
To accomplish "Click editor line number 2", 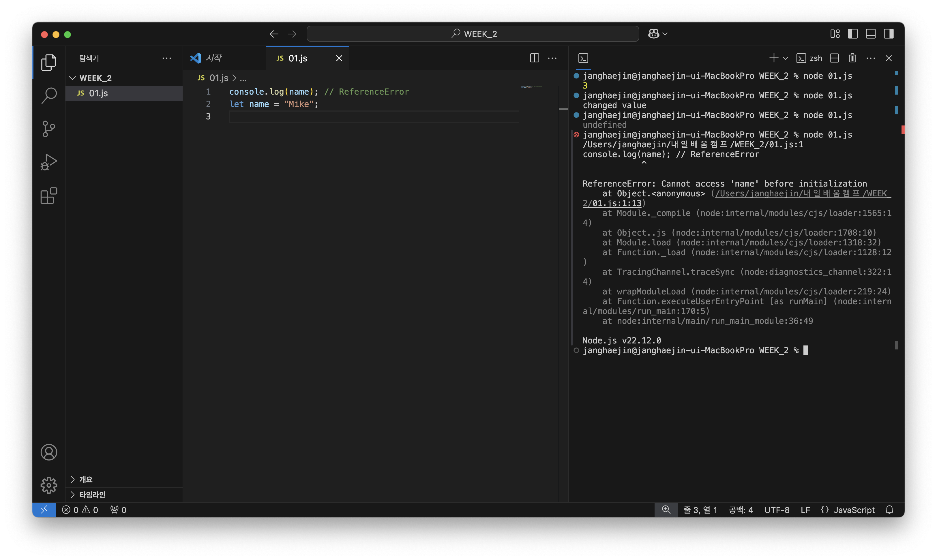I will (x=208, y=104).
